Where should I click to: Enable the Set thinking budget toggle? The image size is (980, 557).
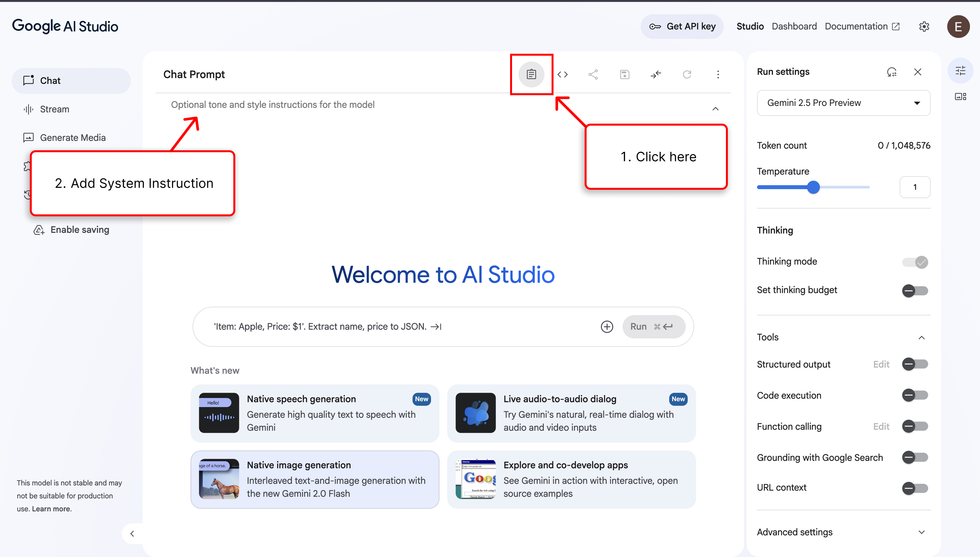pos(915,290)
